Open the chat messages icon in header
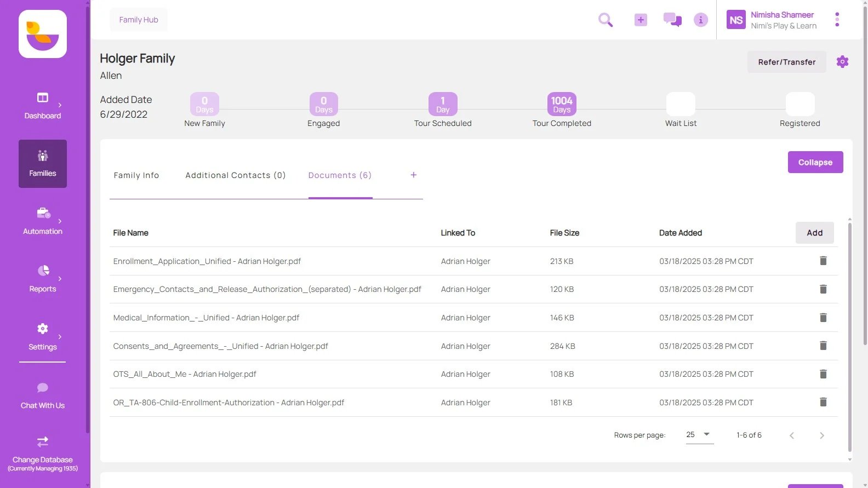The height and width of the screenshot is (488, 868). [672, 20]
